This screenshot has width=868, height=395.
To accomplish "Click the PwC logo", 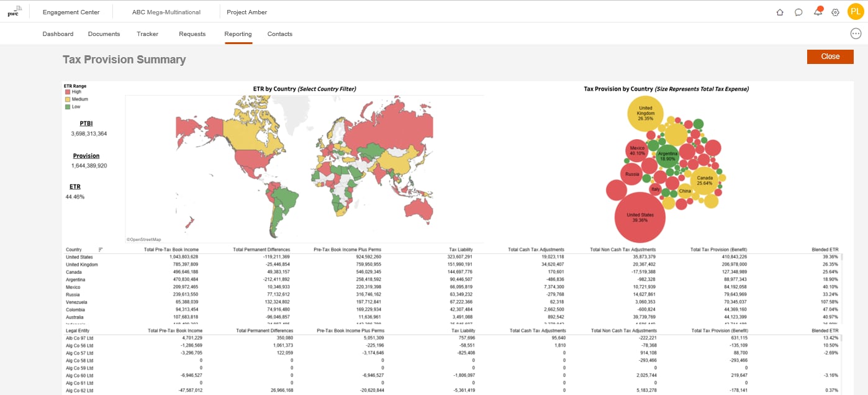I will click(14, 12).
